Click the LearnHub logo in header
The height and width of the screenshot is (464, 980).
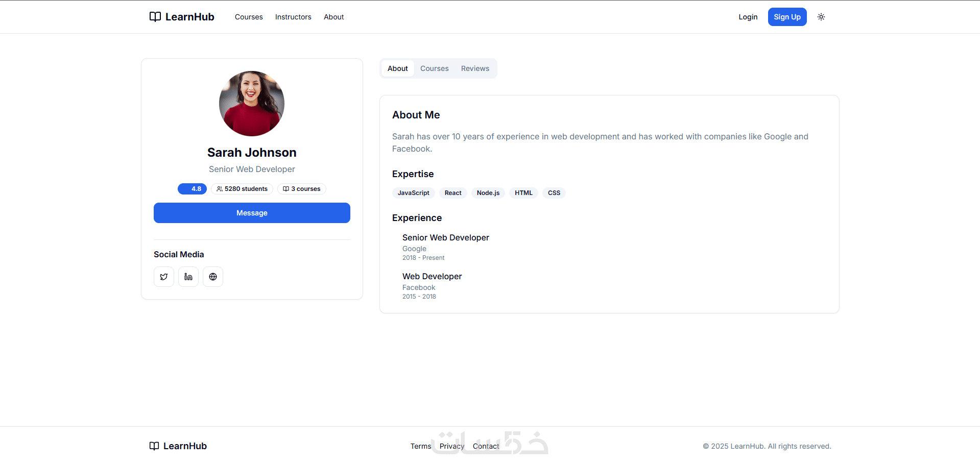pyautogui.click(x=182, y=17)
